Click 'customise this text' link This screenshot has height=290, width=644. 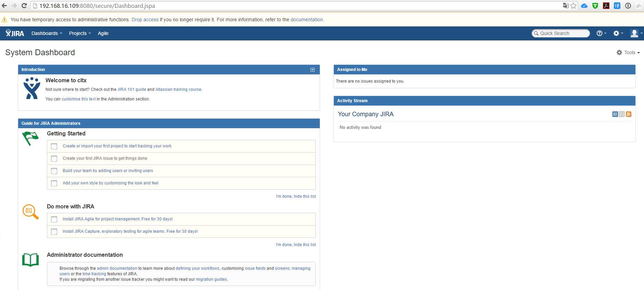click(x=79, y=99)
